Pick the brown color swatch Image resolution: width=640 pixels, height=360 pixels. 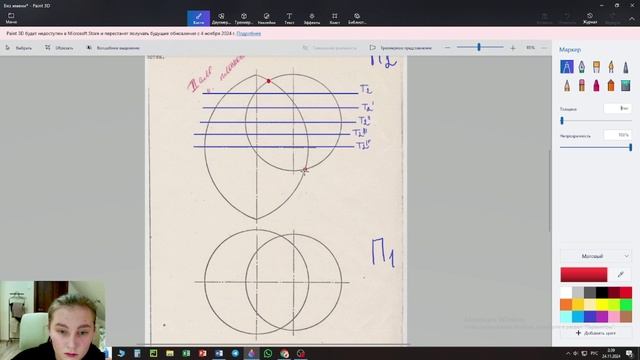click(626, 317)
